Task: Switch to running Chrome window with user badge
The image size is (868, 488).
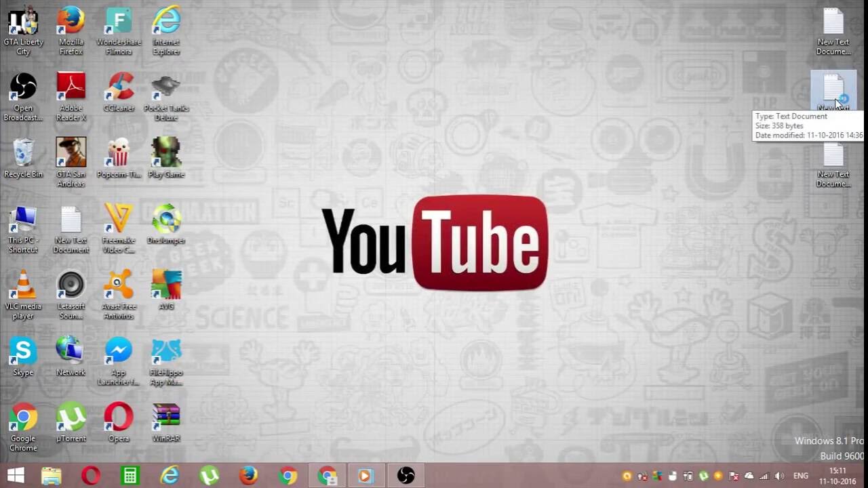Action: [x=327, y=476]
